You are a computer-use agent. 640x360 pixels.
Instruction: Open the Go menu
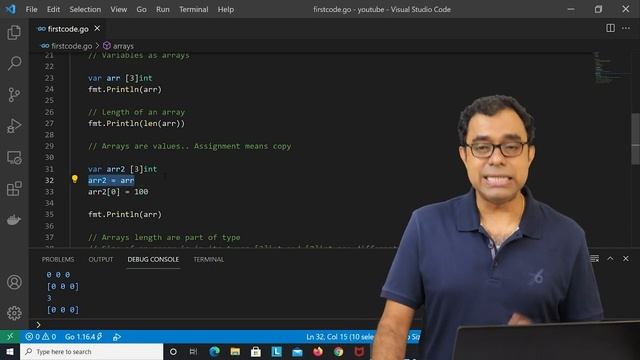(141, 9)
